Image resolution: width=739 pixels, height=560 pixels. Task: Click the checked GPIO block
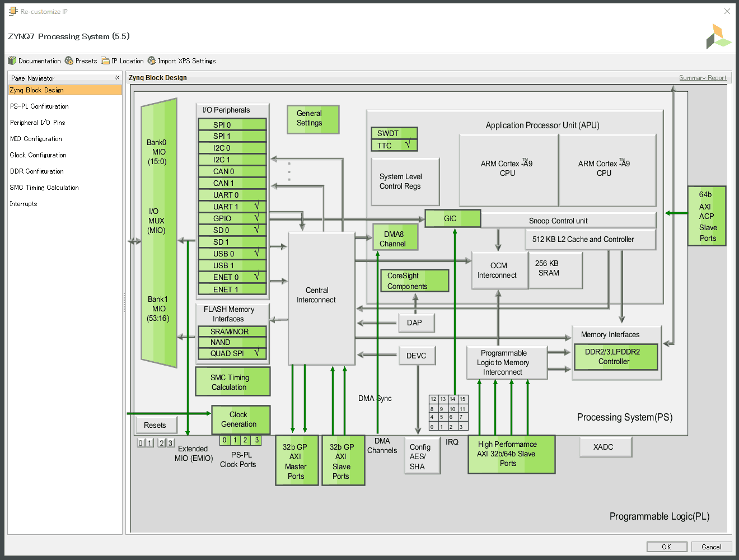pos(232,218)
